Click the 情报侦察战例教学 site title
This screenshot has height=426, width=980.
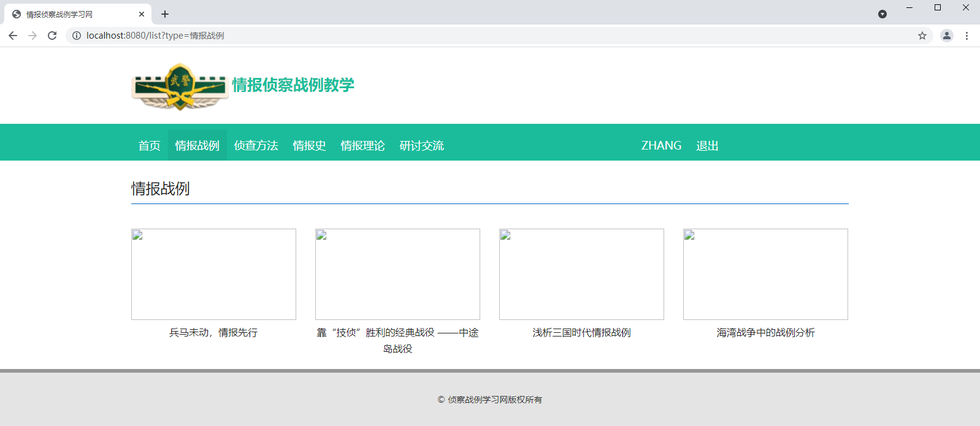pos(293,85)
